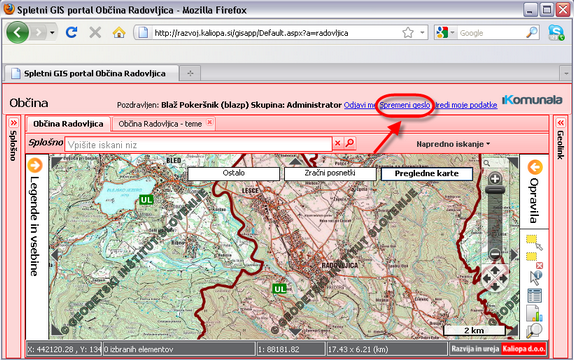Zoom in with the plus button
This screenshot has height=360, width=574.
click(495, 179)
